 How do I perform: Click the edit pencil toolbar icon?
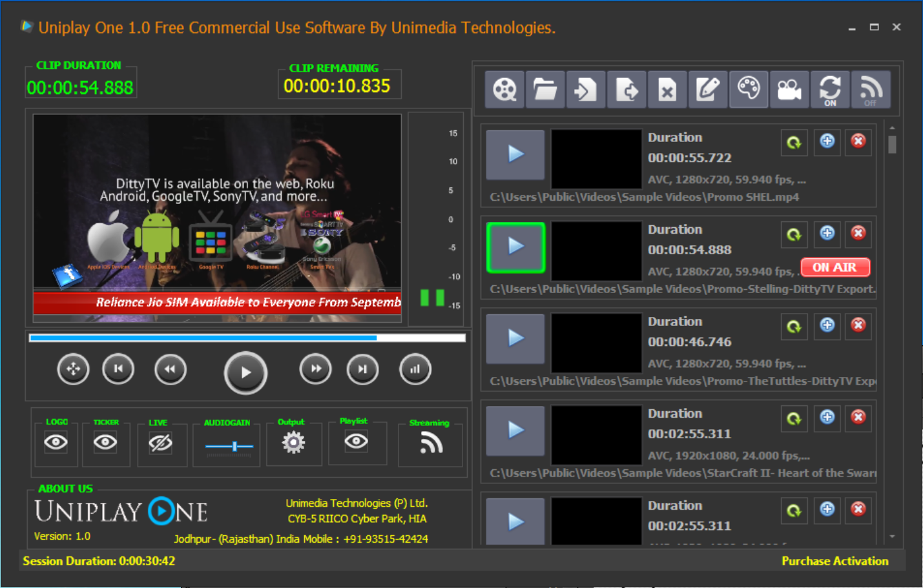coord(708,89)
